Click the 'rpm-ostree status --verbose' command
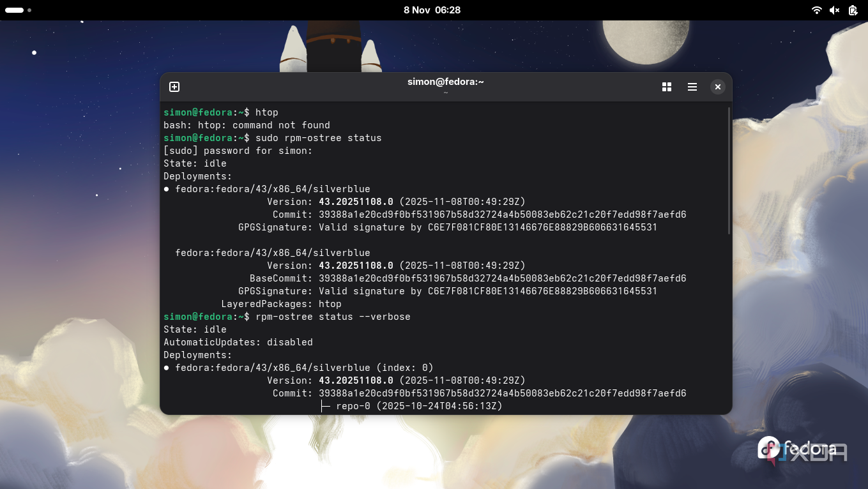Image resolution: width=868 pixels, height=489 pixels. pos(332,317)
